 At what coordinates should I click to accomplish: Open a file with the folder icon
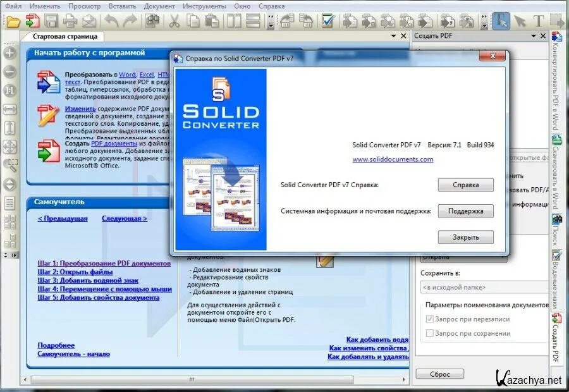pyautogui.click(x=13, y=21)
